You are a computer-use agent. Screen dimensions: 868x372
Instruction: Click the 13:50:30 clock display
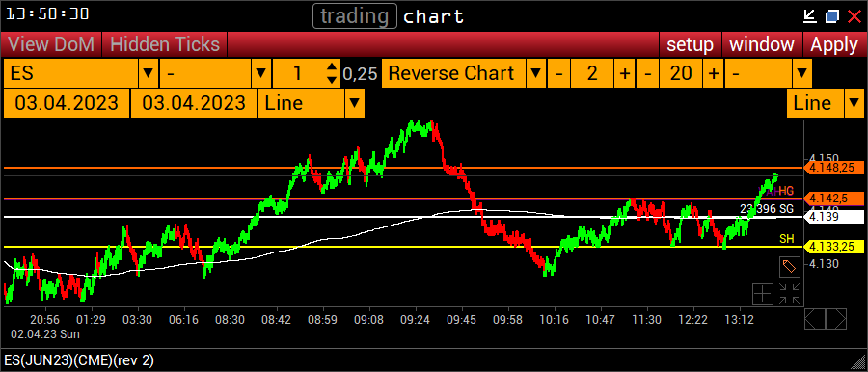(47, 14)
